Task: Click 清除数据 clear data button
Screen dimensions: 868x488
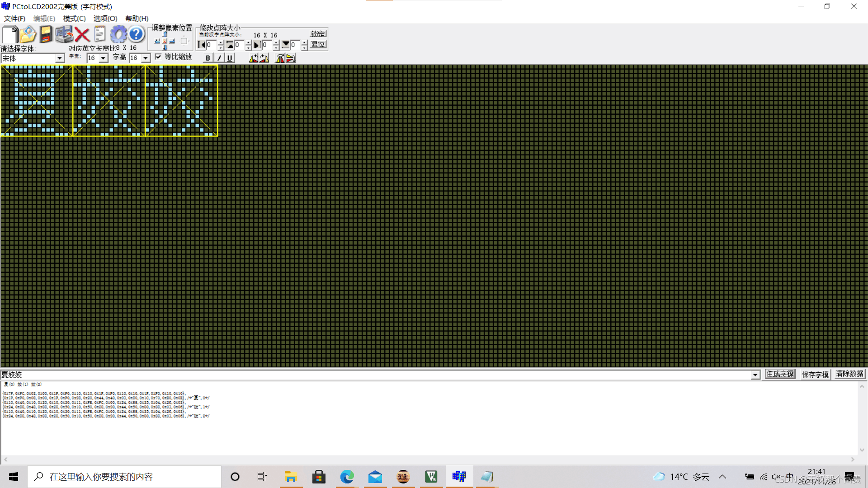Action: click(850, 374)
